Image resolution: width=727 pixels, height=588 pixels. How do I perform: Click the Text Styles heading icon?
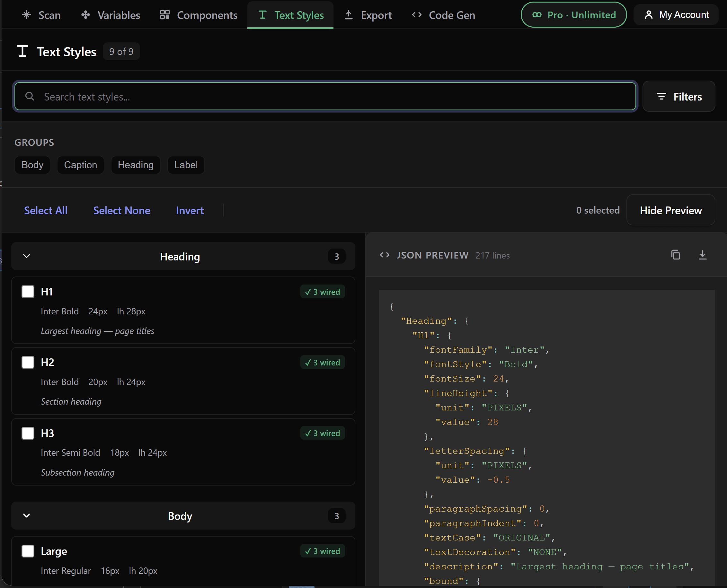coord(22,51)
